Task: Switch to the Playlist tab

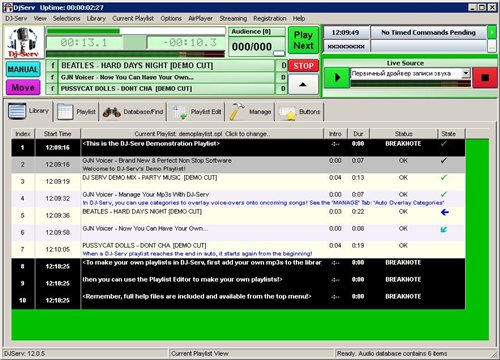Action: tap(76, 112)
